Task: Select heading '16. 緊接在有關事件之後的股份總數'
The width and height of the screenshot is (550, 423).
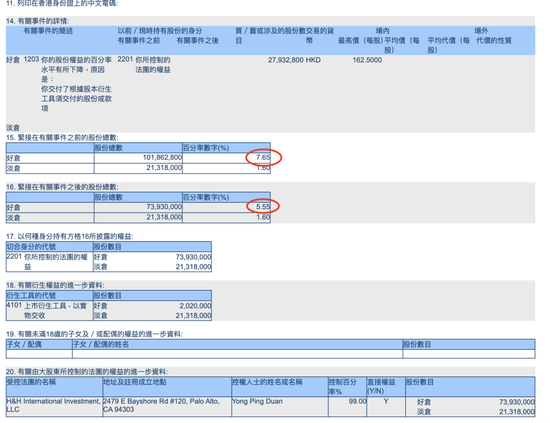Action: coord(62,187)
